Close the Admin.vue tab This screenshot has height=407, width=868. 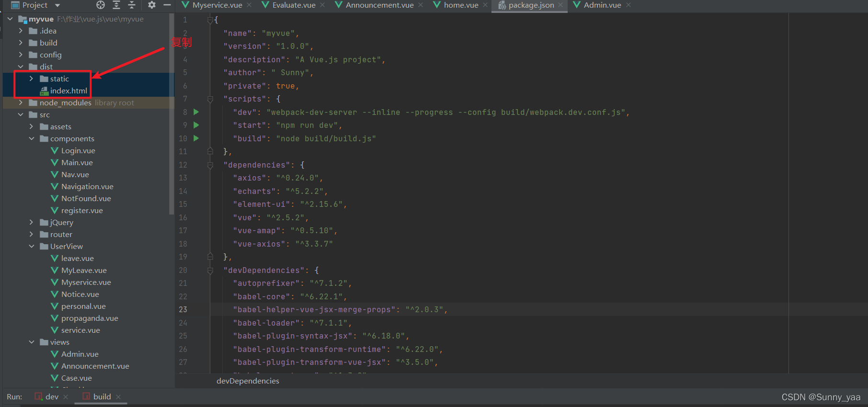[628, 5]
